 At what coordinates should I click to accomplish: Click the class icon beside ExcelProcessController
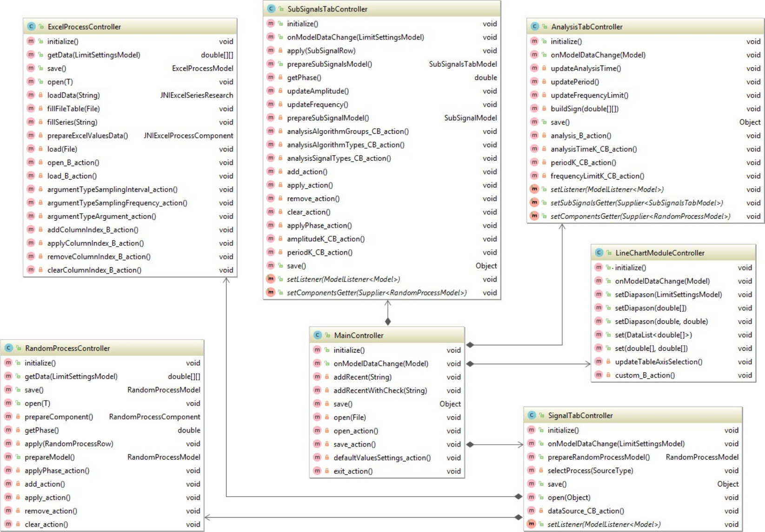31,27
